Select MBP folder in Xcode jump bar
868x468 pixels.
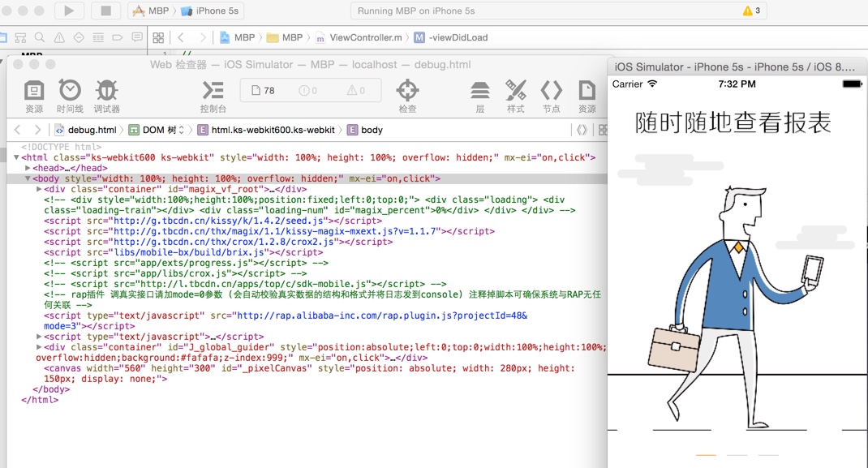(285, 37)
